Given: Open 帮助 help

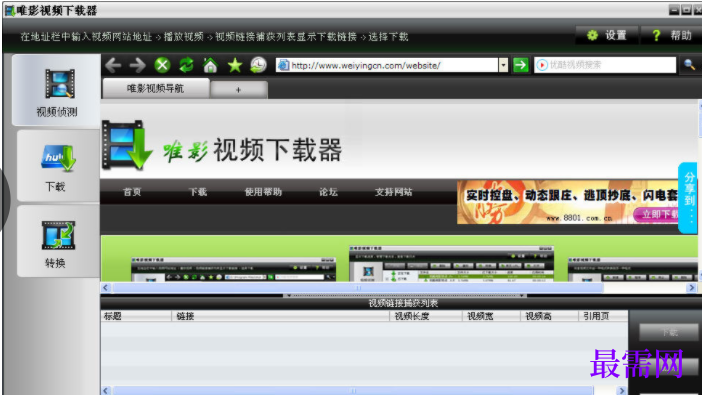Looking at the screenshot, I should coord(672,35).
